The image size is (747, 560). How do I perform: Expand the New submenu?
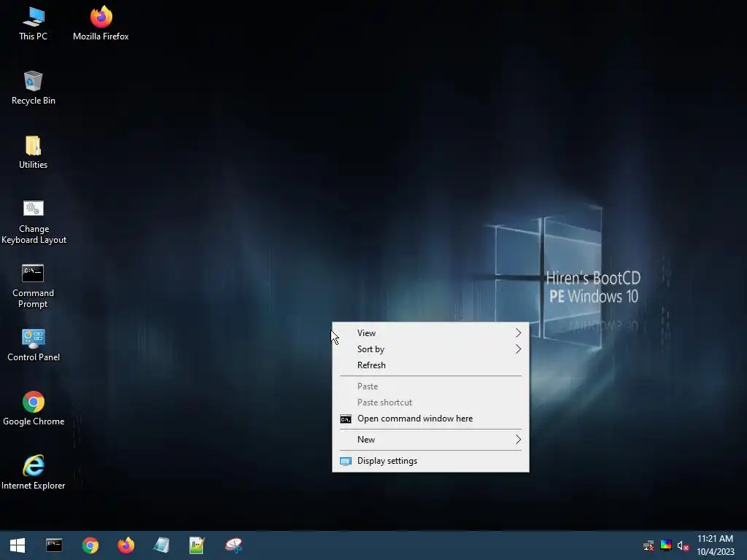click(x=430, y=440)
